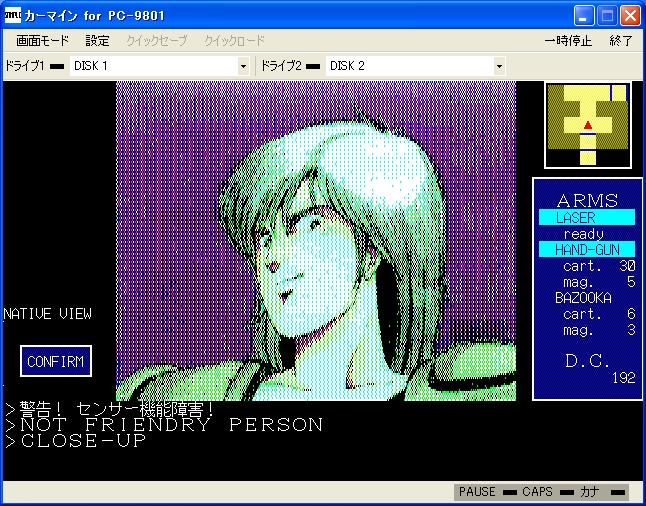Viewport: 646px width, 506px height.
Task: Open the 画面モード menu
Action: tap(42, 41)
